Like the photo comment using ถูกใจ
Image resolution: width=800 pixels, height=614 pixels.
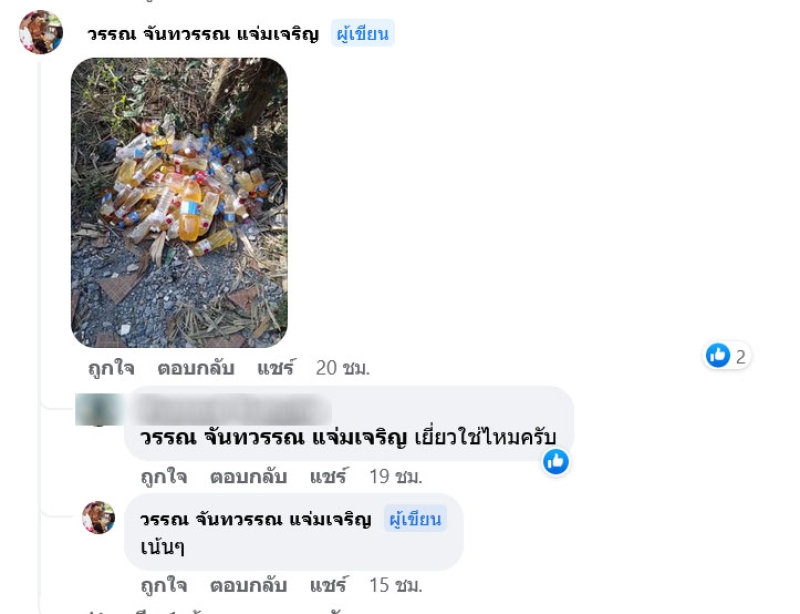[111, 368]
